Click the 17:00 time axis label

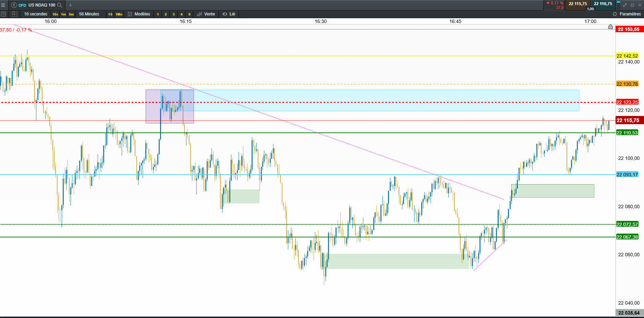coord(591,21)
